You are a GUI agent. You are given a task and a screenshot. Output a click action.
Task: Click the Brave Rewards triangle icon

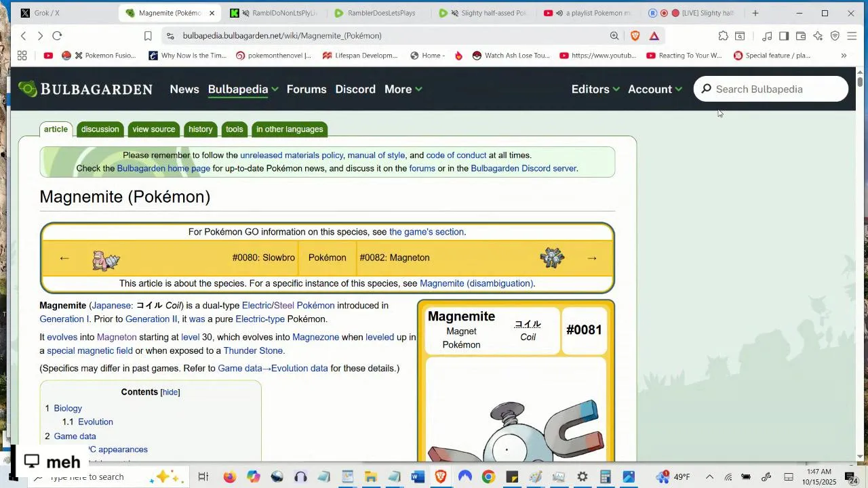(x=654, y=36)
